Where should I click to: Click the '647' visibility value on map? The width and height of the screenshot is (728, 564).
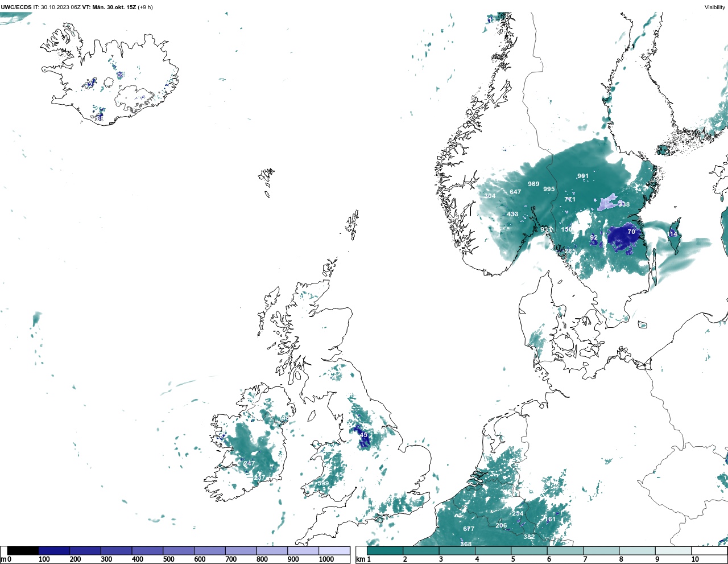pyautogui.click(x=515, y=192)
